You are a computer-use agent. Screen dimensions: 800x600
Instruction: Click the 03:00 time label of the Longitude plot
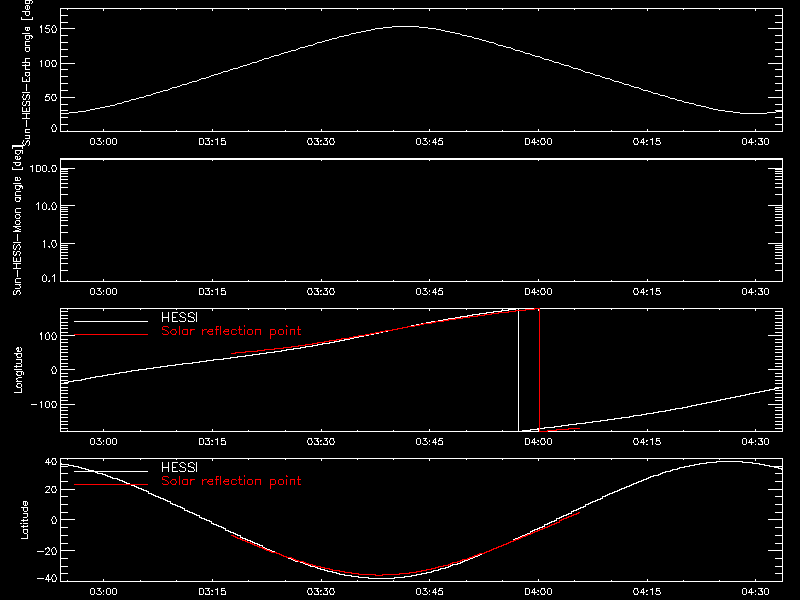tap(104, 442)
